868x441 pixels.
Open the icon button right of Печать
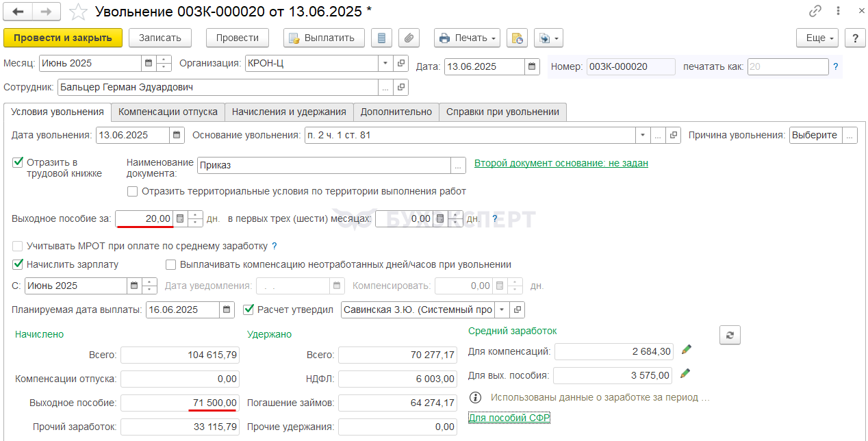tap(517, 38)
